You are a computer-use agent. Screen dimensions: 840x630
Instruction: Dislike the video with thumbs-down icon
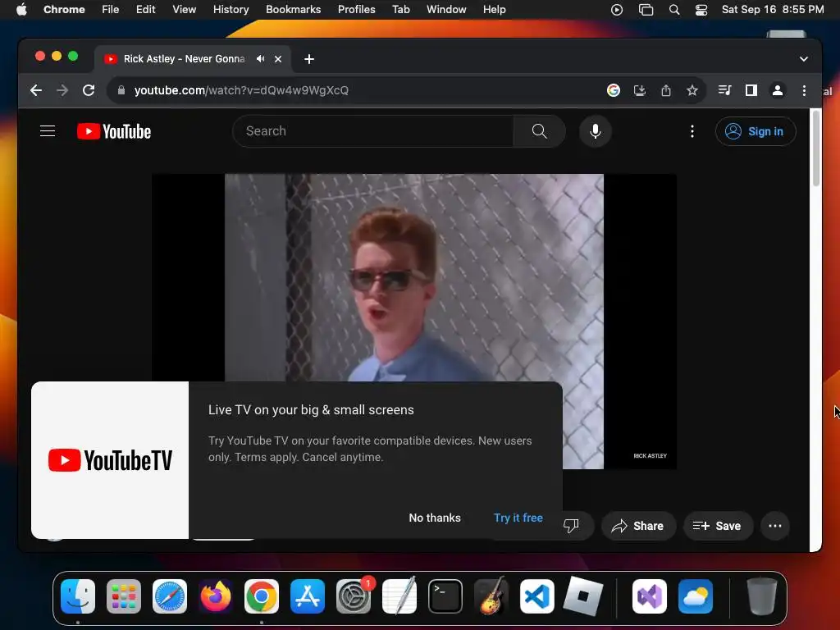[x=571, y=526]
